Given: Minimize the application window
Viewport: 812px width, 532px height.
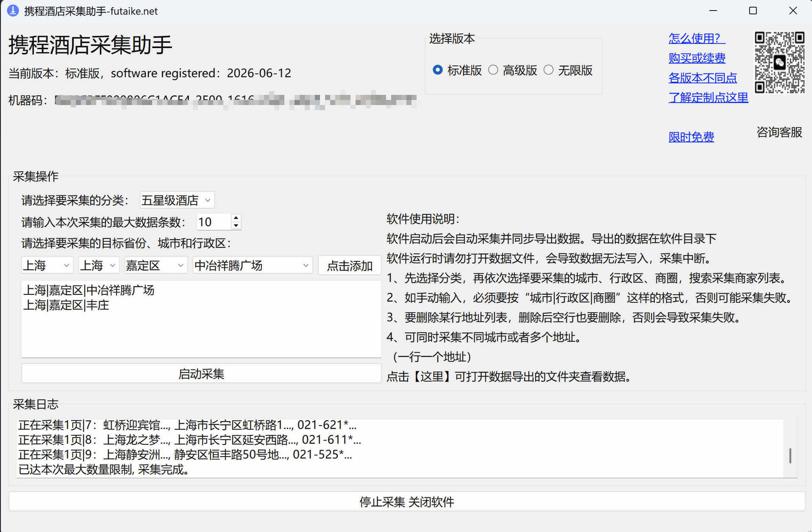Looking at the screenshot, I should click(x=713, y=11).
